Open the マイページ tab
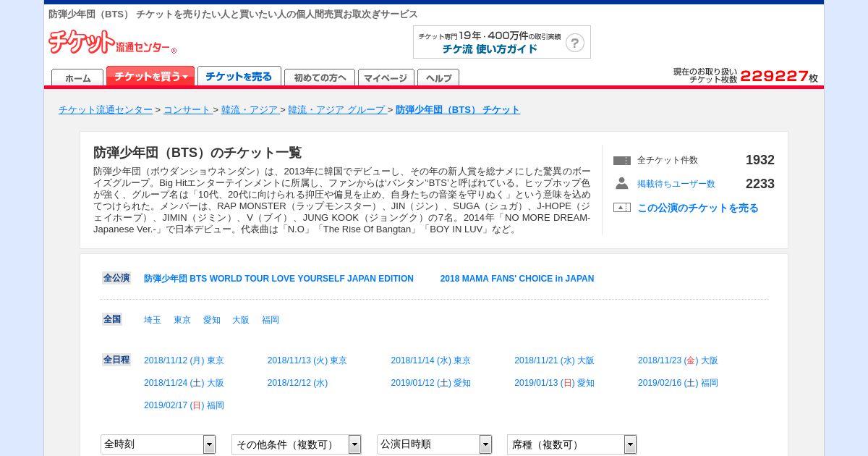Viewport: 868px width, 456px height. pos(386,77)
